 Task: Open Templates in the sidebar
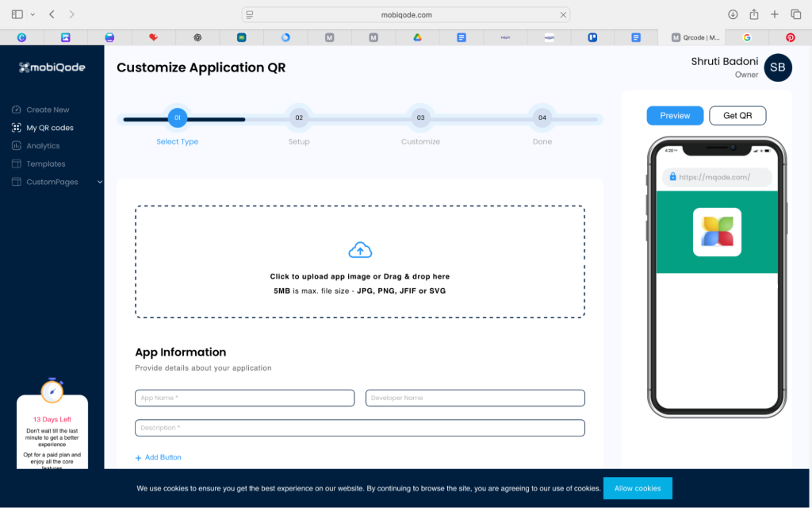pos(45,164)
